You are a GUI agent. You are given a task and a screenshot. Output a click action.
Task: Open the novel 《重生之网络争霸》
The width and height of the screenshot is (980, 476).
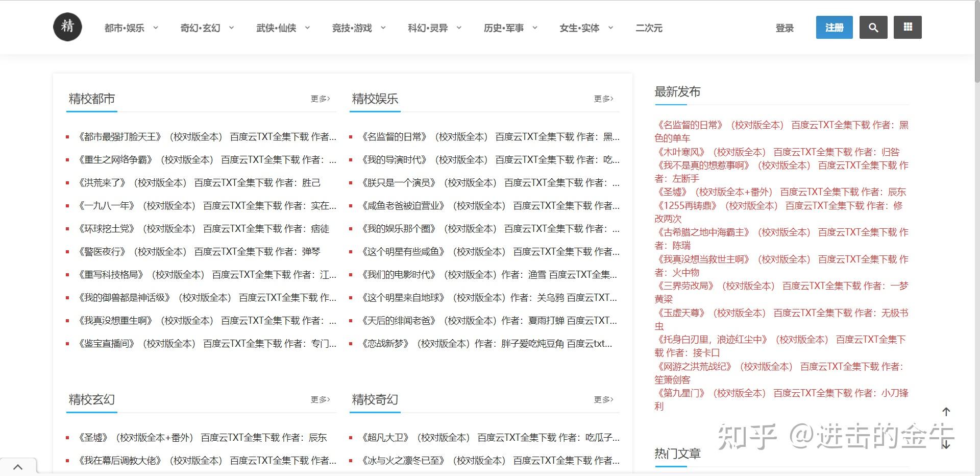[x=206, y=160]
